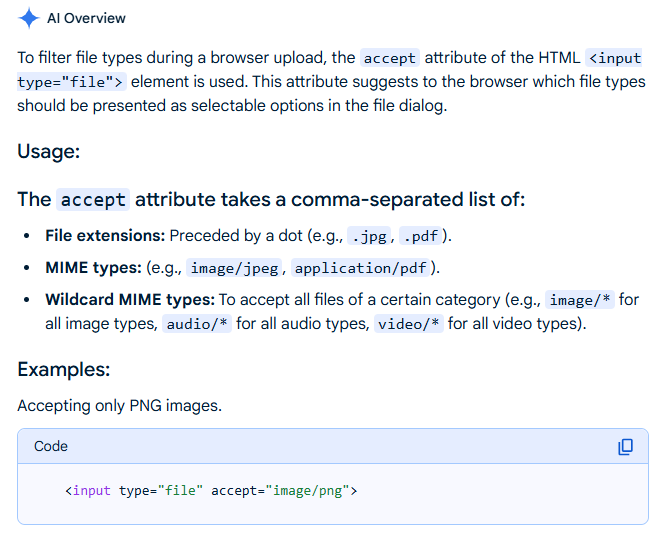Click the accept code chip in the intro paragraph

pyautogui.click(x=390, y=58)
